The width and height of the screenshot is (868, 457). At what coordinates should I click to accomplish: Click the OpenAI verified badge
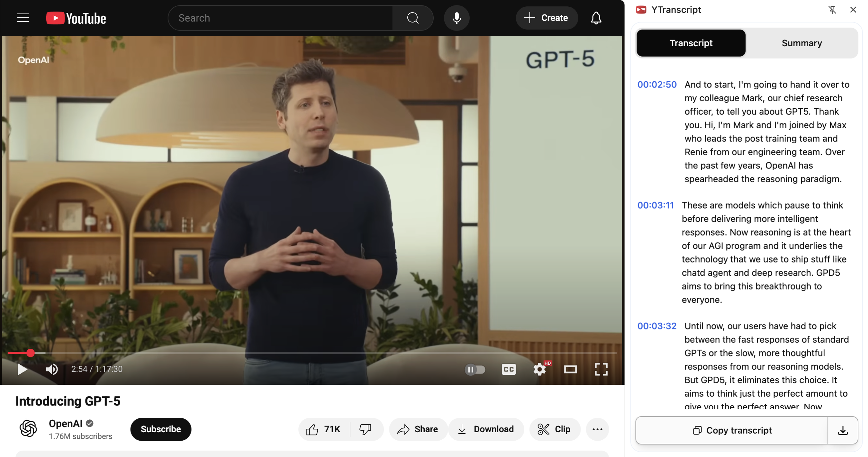[89, 423]
